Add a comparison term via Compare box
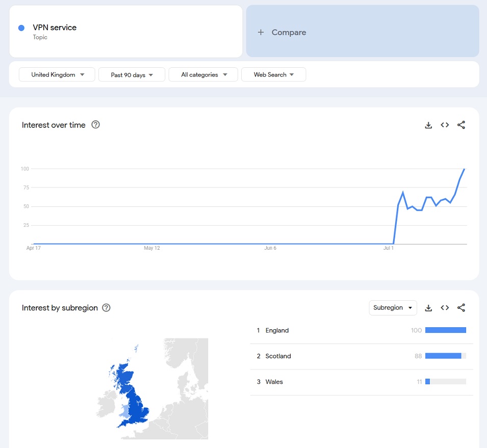 (363, 31)
